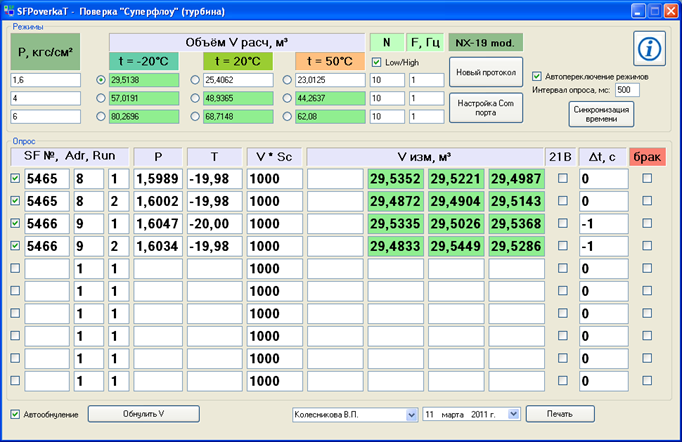
Task: Minimize the SFPoverkaT window
Action: pyautogui.click(x=638, y=11)
